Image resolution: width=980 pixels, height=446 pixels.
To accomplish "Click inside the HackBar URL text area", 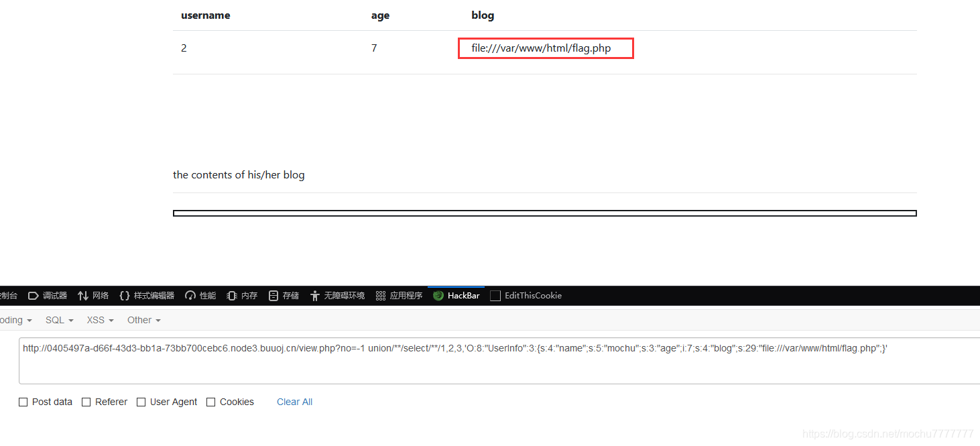I will pyautogui.click(x=499, y=361).
